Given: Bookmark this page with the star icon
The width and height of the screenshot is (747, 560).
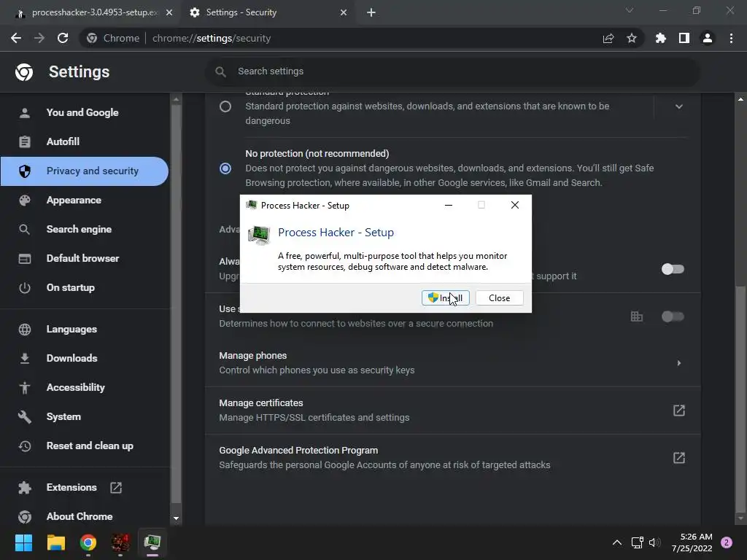Looking at the screenshot, I should coord(631,38).
